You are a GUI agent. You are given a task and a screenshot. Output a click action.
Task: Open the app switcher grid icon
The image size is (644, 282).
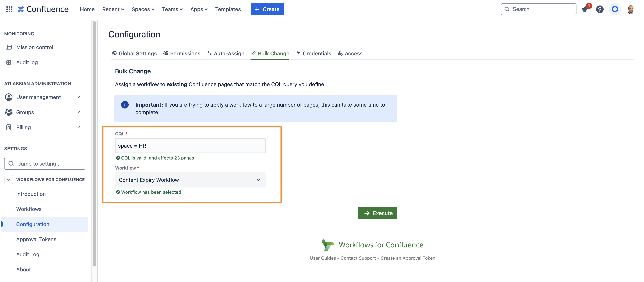tap(9, 9)
